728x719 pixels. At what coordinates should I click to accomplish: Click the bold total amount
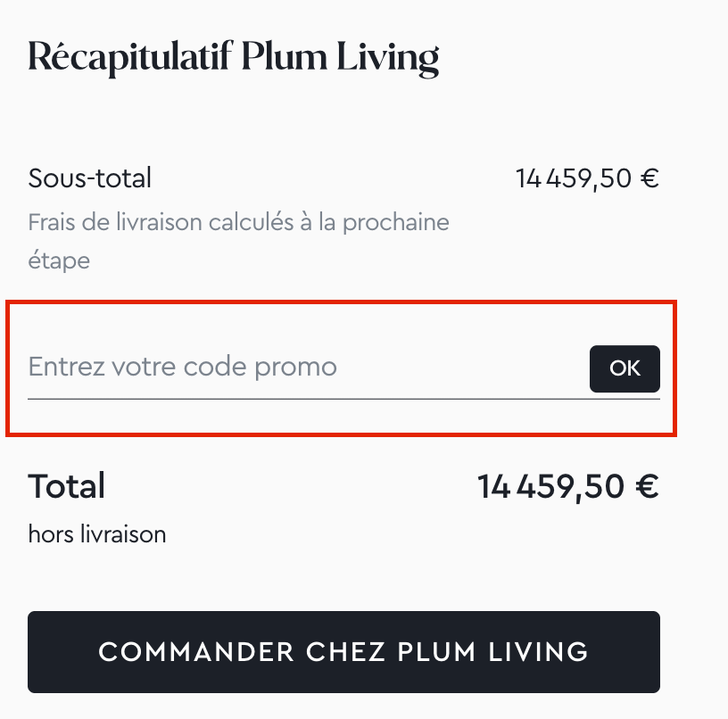pyautogui.click(x=567, y=486)
